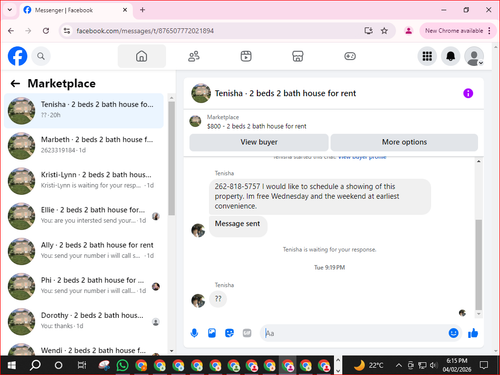Click the chat header listing thumbnail

point(201,93)
